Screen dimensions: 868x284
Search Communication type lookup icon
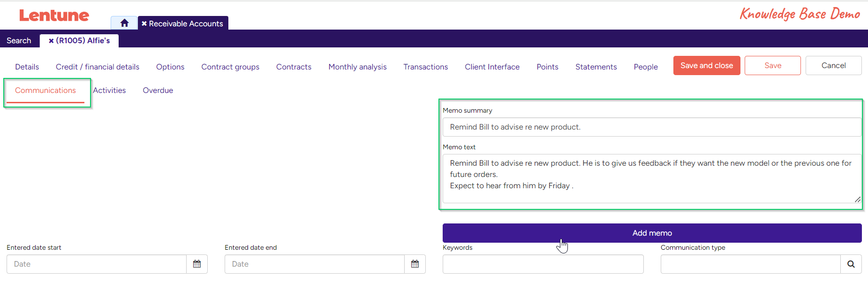pos(851,264)
